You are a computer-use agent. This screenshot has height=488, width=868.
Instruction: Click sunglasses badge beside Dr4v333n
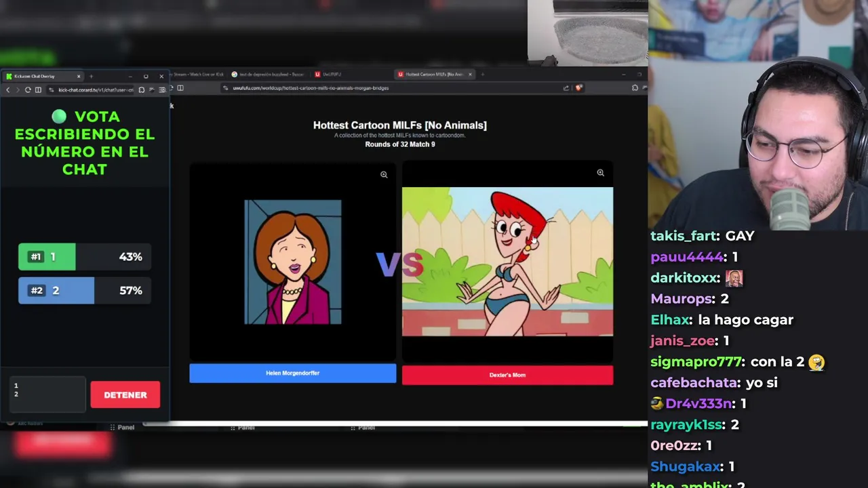656,404
